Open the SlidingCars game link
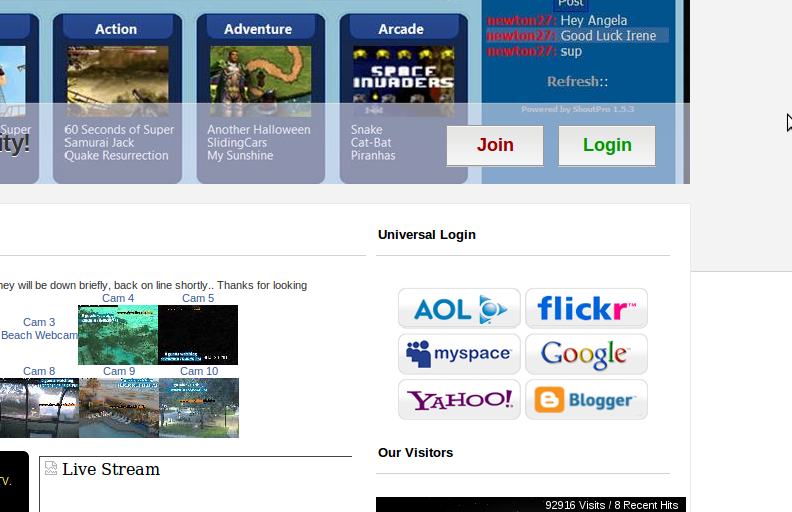 [x=237, y=143]
